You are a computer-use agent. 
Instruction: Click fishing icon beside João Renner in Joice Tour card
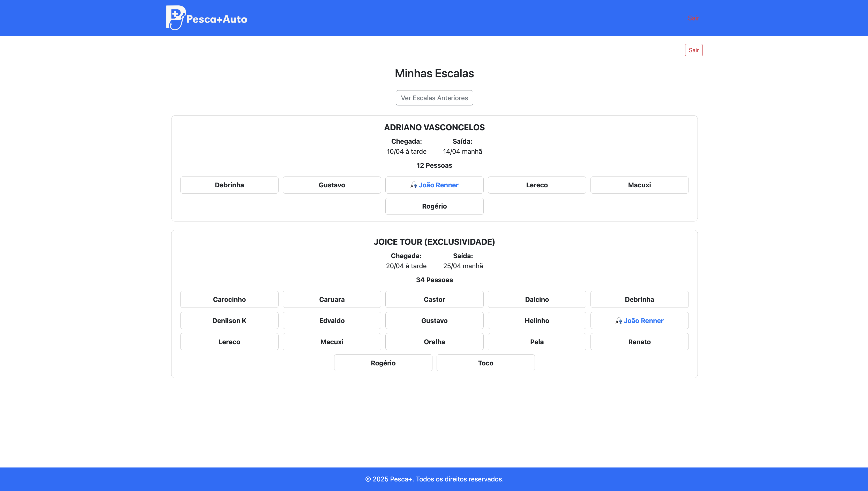(x=619, y=321)
